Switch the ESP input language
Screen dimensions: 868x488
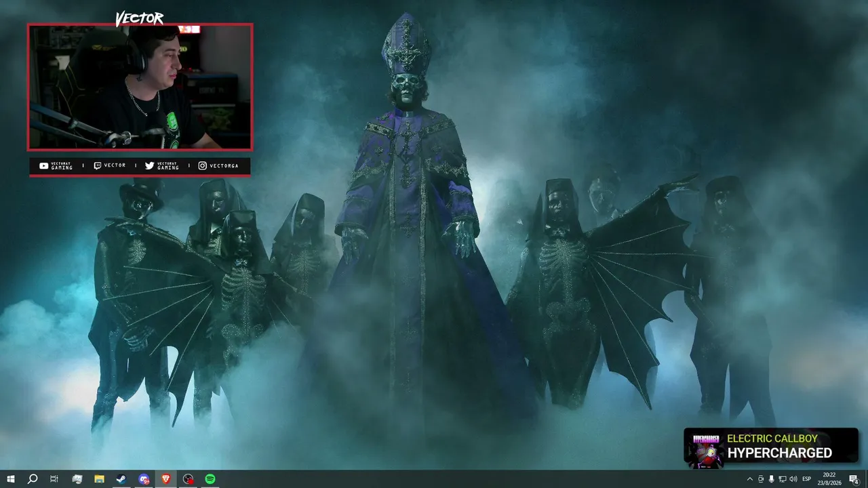(x=807, y=479)
